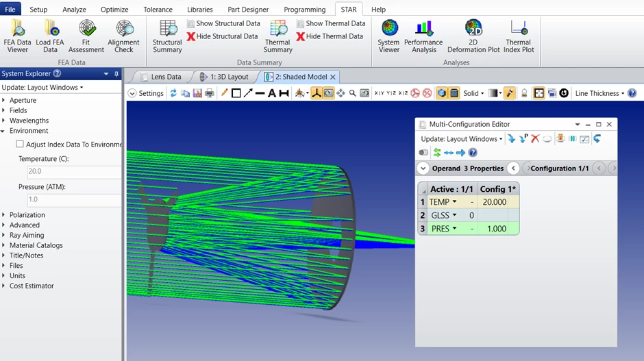Launch the System Viewer

tap(388, 36)
